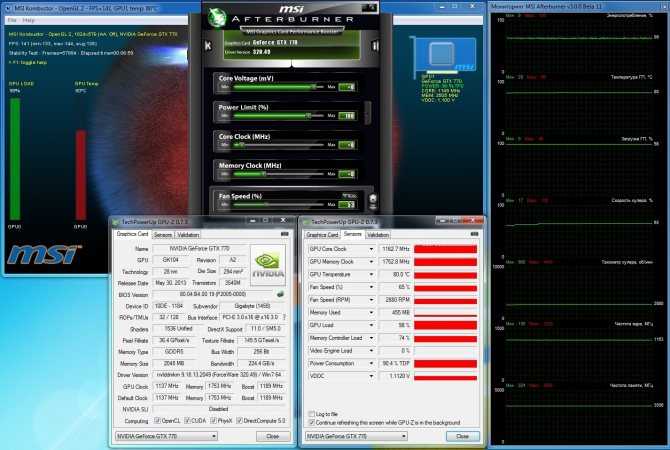Click the NVIDIA logo in GPU-Z
The image size is (670, 450).
coord(268,265)
